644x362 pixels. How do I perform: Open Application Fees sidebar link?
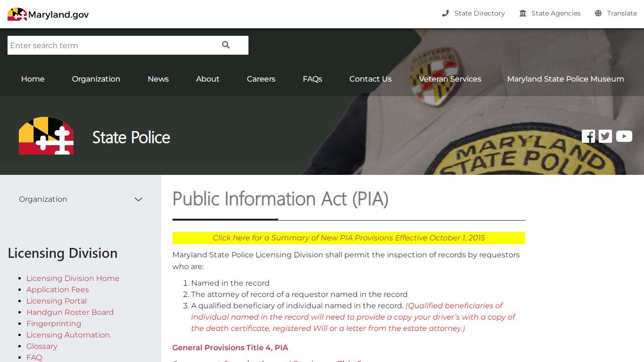pyautogui.click(x=58, y=289)
